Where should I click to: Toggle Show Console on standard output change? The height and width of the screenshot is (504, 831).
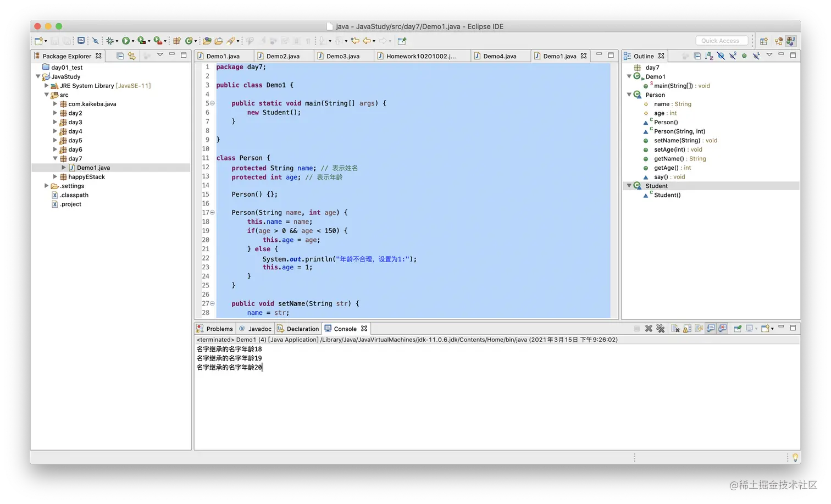click(x=711, y=329)
